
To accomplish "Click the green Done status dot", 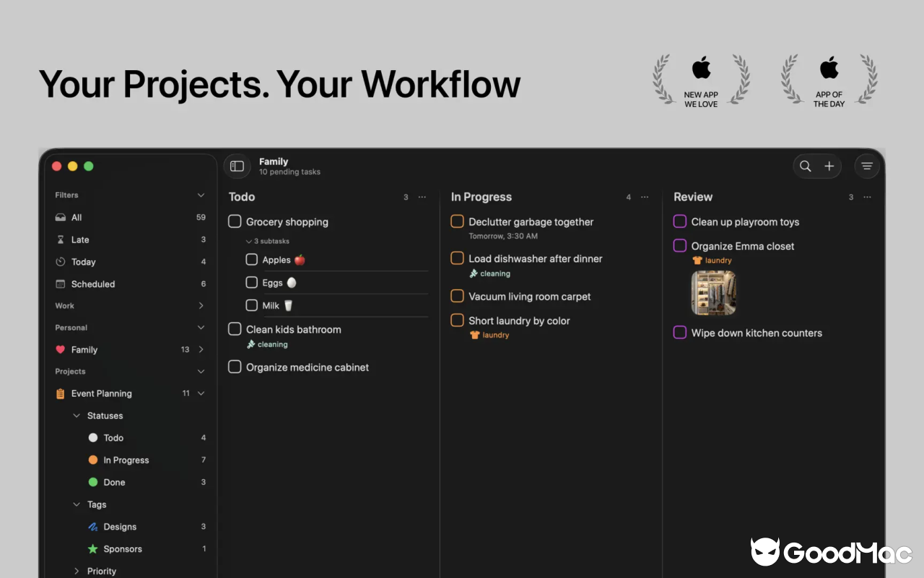I will pyautogui.click(x=93, y=482).
